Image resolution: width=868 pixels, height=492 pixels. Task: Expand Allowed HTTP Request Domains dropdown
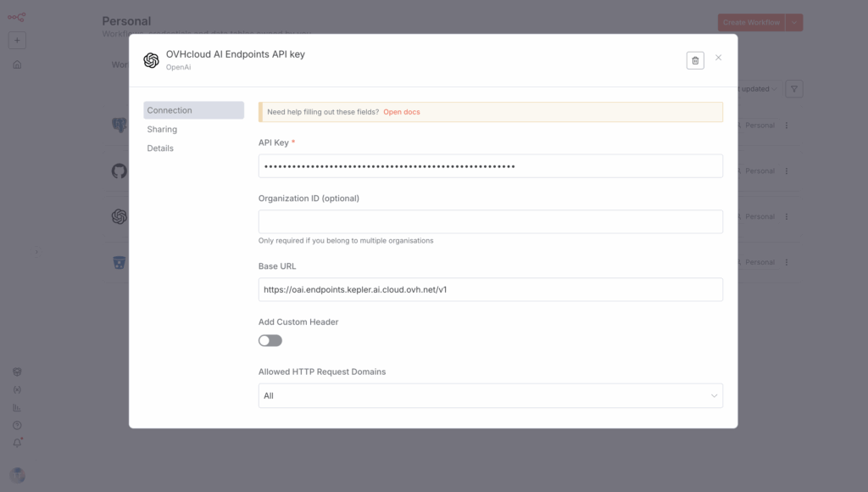(x=490, y=395)
